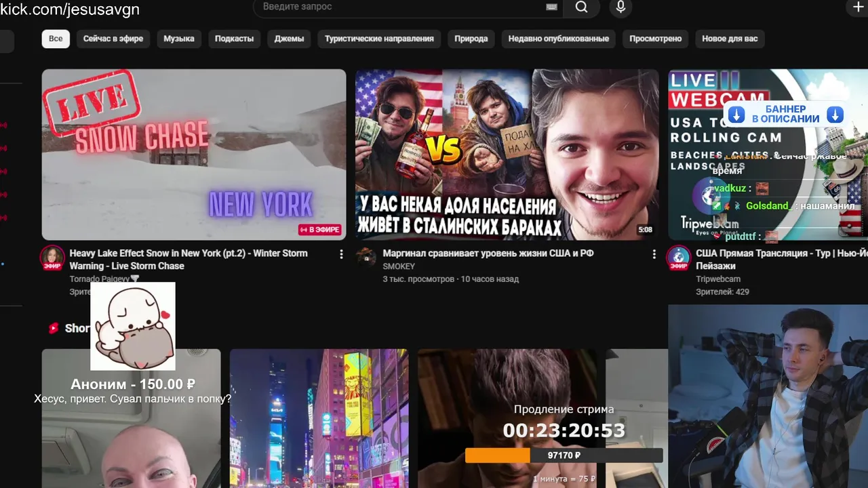This screenshot has width=868, height=488.
Task: Click the kick.com/jesusavgn overlay text
Action: [x=70, y=9]
